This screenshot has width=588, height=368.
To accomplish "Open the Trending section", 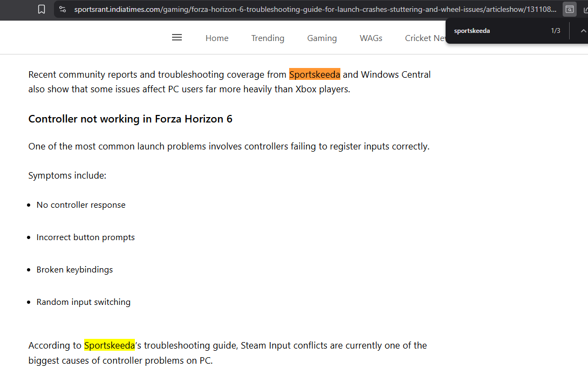I will tap(268, 38).
